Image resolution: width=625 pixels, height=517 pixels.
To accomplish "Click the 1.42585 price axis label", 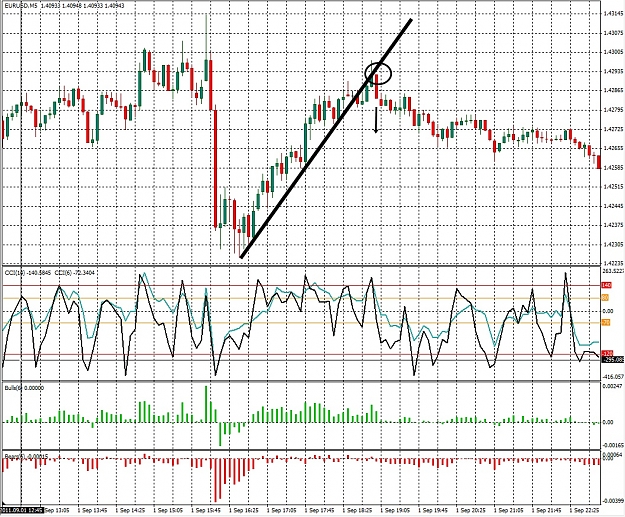I will click(x=613, y=167).
